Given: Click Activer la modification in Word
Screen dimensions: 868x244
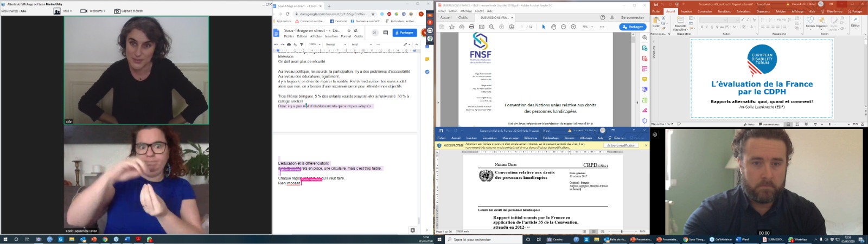Looking at the screenshot, I should click(x=621, y=145).
